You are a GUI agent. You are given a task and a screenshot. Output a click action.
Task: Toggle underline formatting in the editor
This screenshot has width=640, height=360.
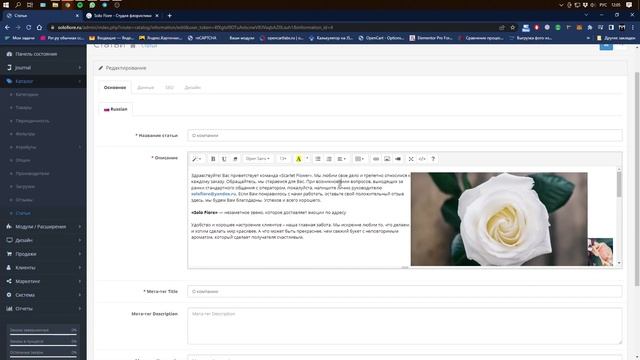224,159
